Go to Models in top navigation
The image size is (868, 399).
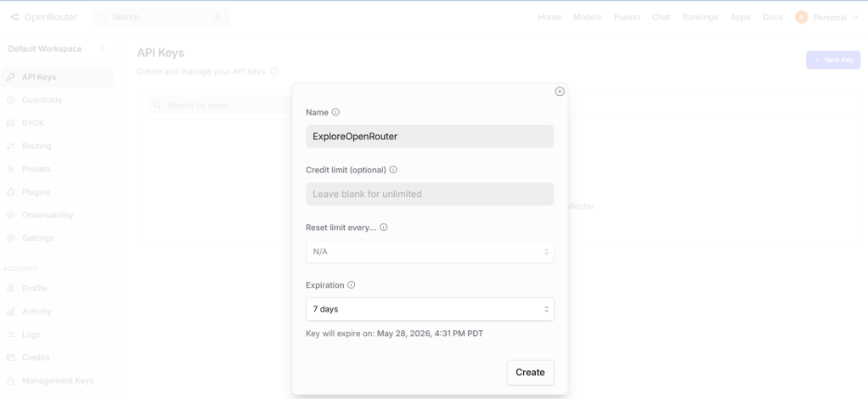(x=588, y=17)
